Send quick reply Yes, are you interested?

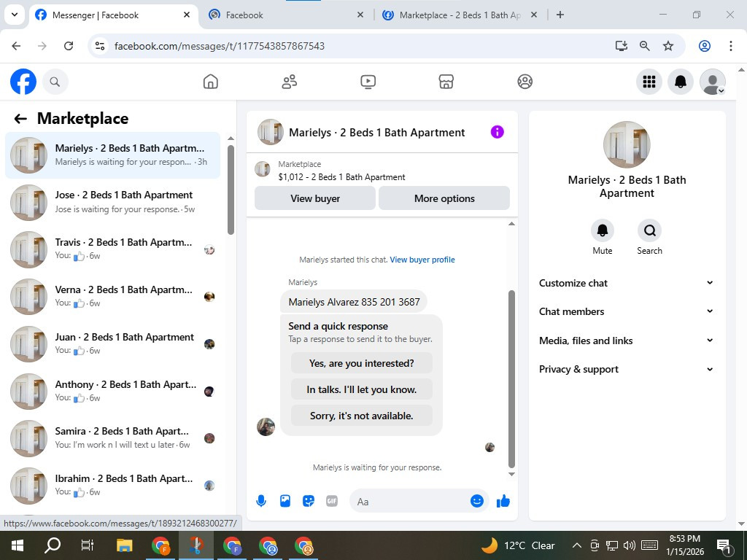pos(362,363)
